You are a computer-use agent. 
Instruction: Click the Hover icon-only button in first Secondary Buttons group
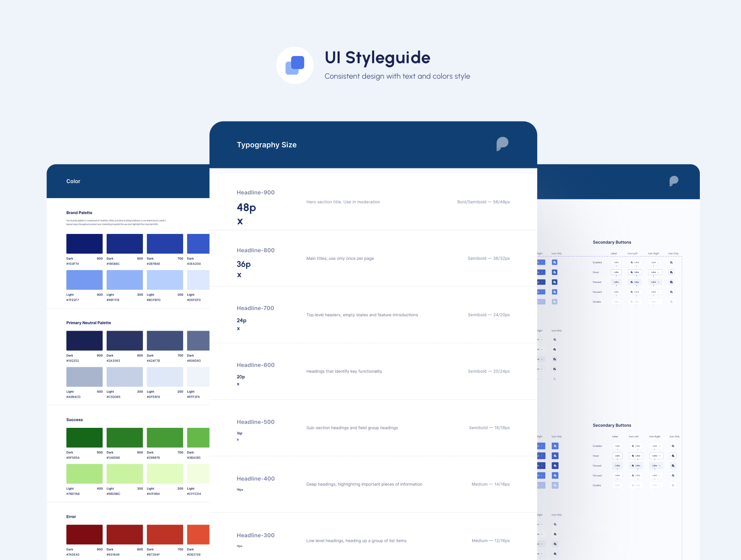click(671, 272)
